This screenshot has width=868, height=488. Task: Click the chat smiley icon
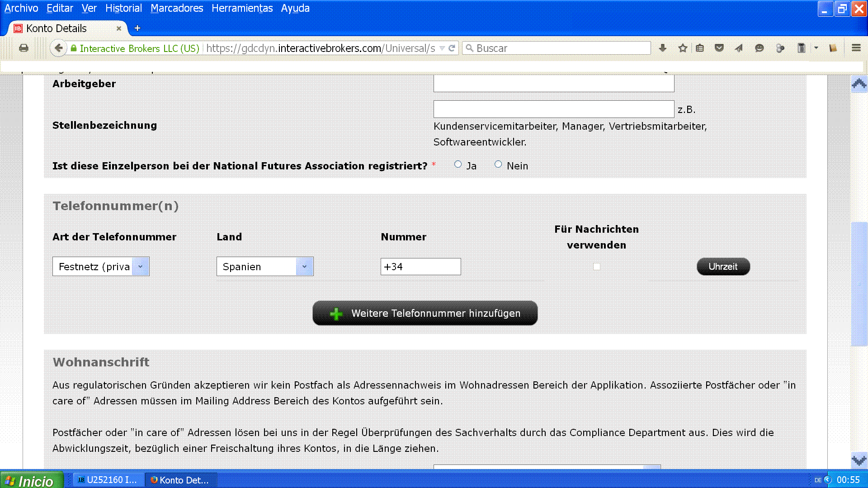pos(759,48)
